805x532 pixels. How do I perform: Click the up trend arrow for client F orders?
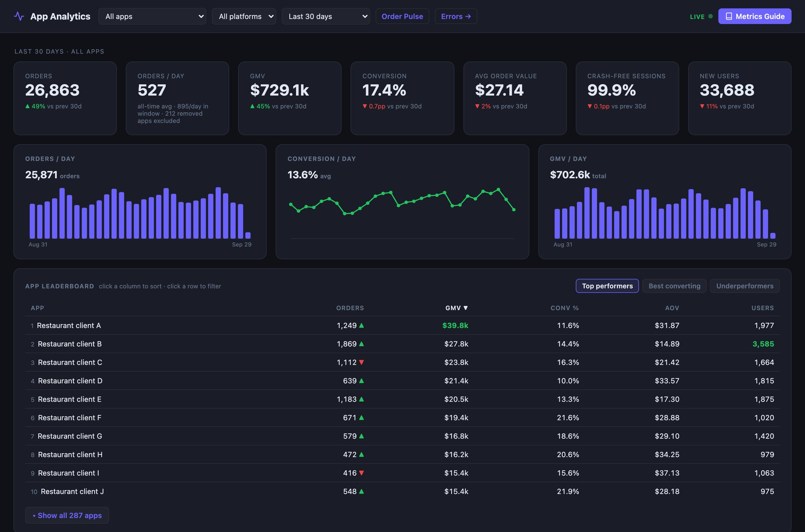pyautogui.click(x=361, y=418)
